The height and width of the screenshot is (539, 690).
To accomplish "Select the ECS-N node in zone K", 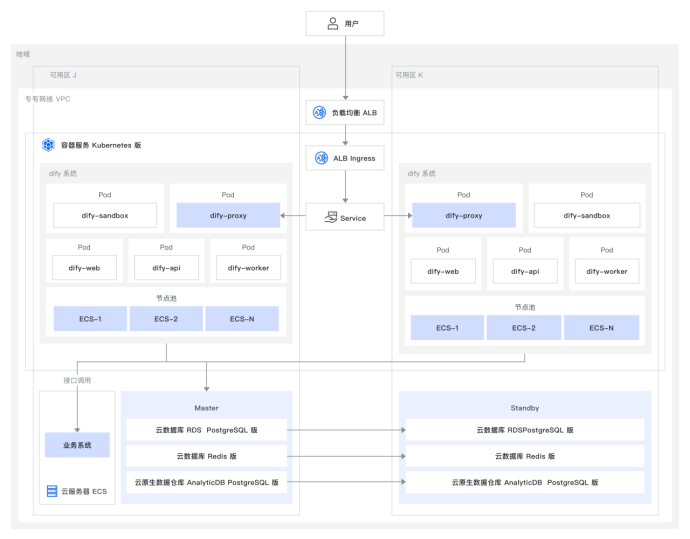I will (602, 328).
